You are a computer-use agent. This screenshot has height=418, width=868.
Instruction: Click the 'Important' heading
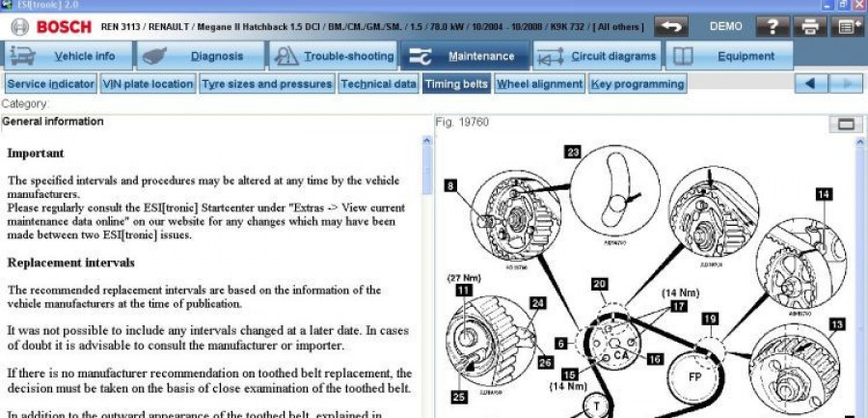point(36,153)
